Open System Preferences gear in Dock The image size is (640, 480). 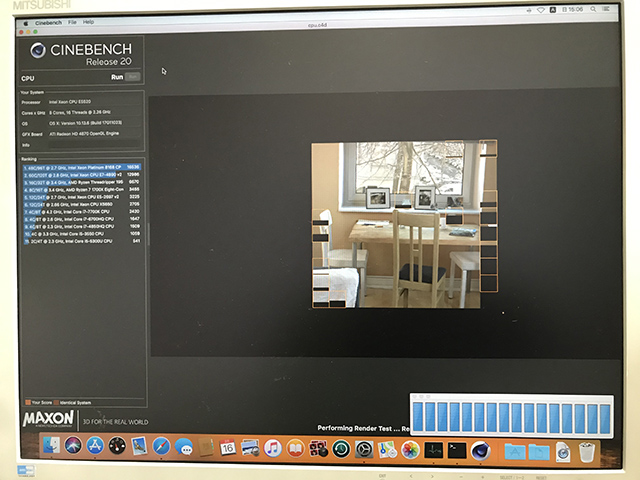pos(364,450)
